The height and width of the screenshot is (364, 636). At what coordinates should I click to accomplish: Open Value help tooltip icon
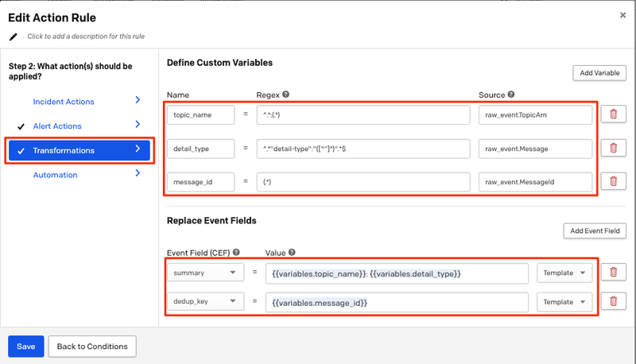tap(292, 252)
